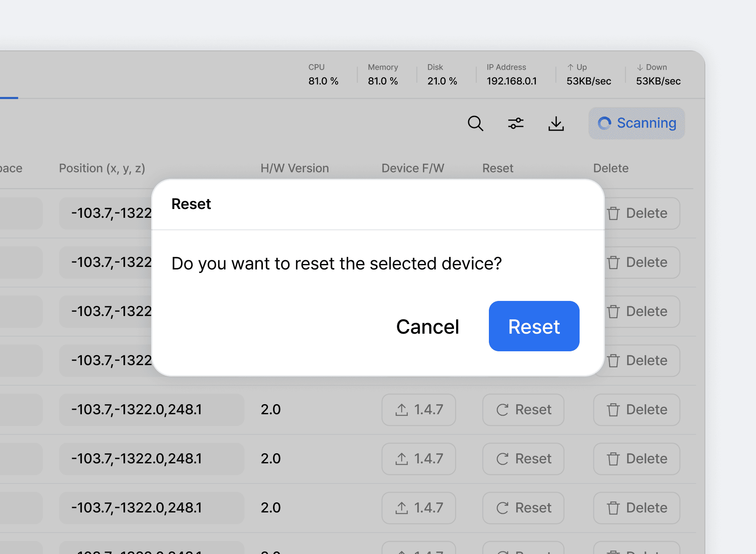Open the filter settings icon
The height and width of the screenshot is (554, 756).
pos(516,123)
